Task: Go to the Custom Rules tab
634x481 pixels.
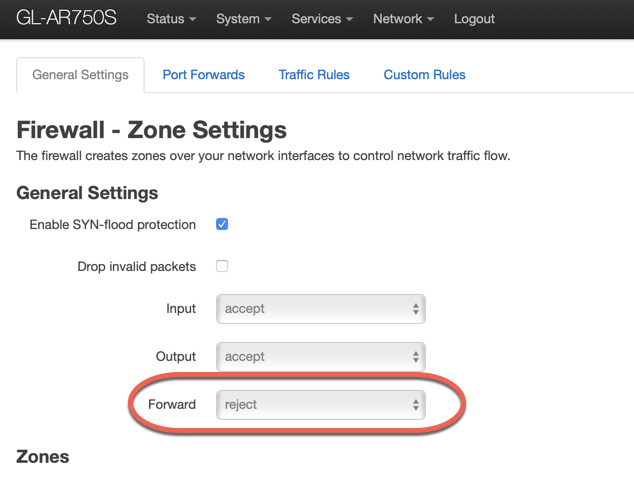Action: tap(424, 75)
